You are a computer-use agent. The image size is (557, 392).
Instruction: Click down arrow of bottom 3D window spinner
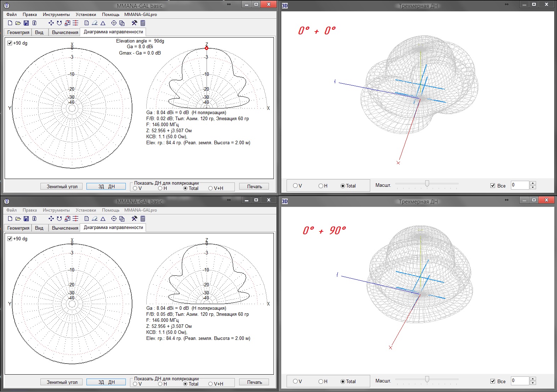coord(533,383)
